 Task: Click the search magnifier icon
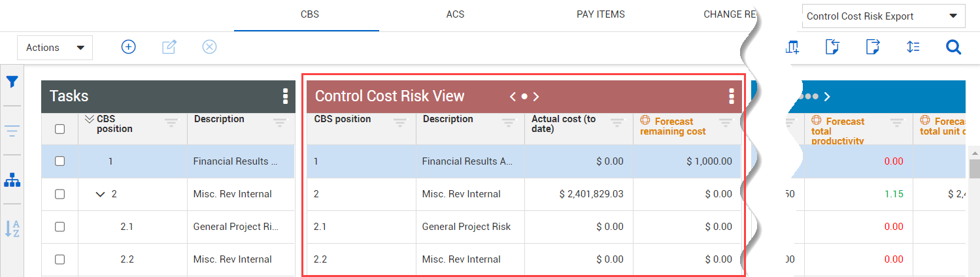point(954,47)
